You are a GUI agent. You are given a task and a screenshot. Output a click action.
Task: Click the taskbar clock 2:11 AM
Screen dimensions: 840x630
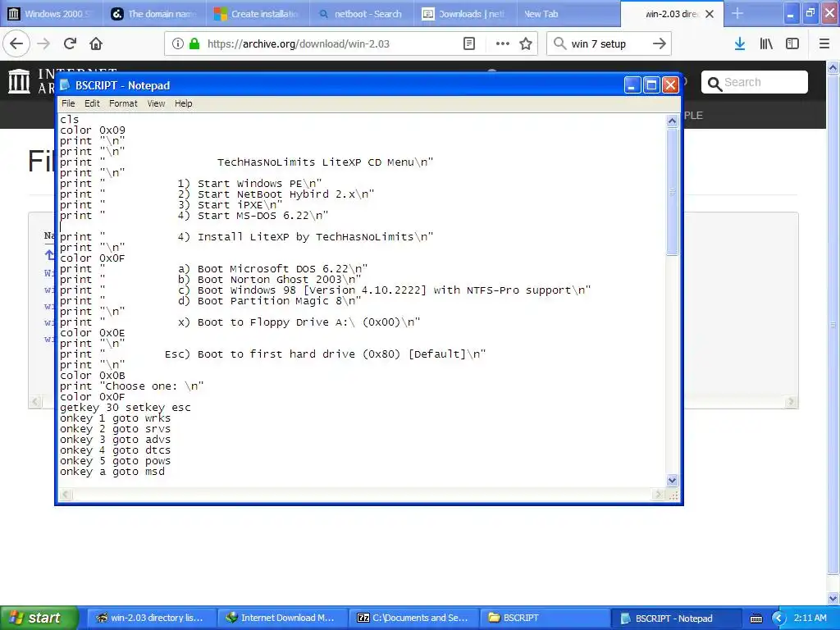click(x=810, y=619)
